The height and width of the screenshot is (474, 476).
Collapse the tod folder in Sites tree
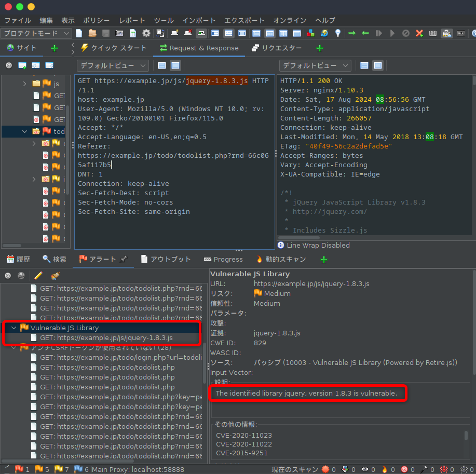pos(24,131)
